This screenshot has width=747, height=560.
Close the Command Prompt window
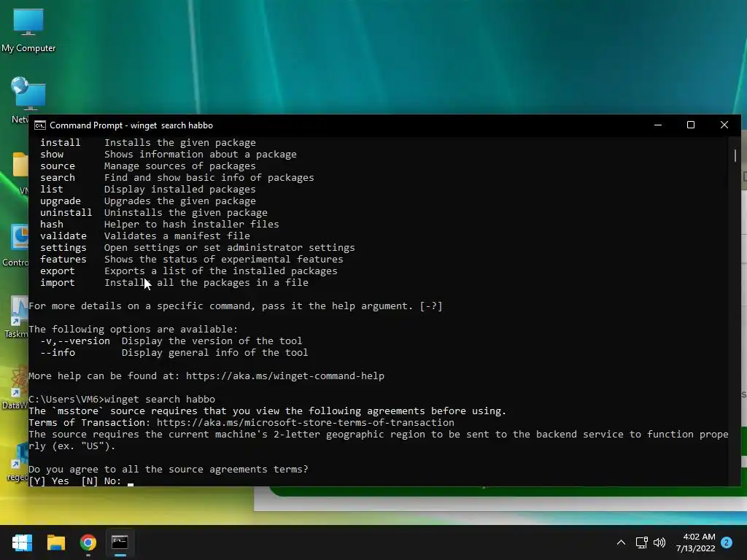point(724,125)
